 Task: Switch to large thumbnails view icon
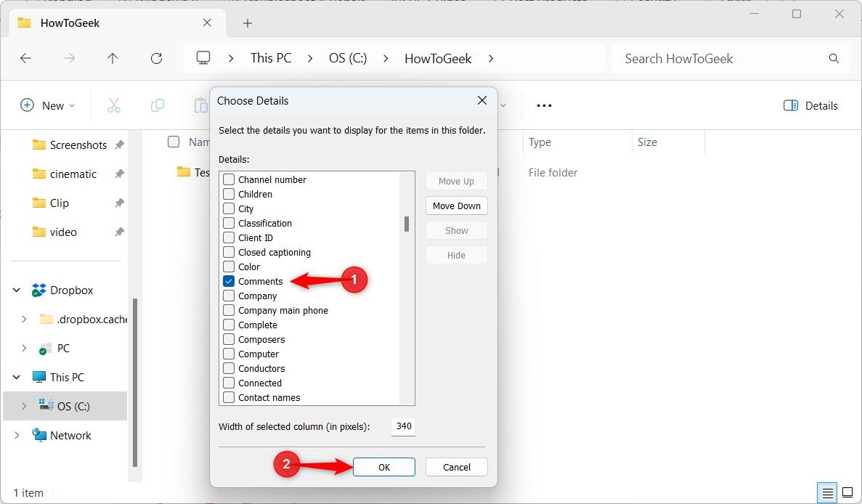tap(847, 492)
